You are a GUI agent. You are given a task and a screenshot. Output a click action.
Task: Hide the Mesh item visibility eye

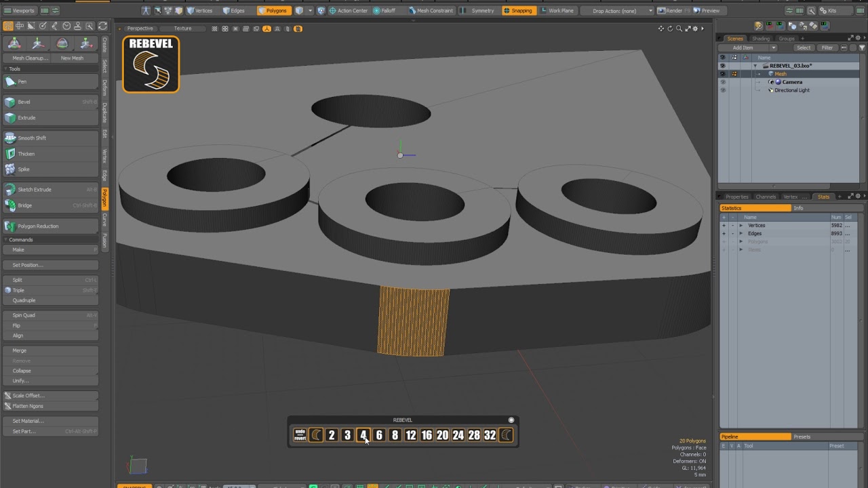click(x=722, y=74)
